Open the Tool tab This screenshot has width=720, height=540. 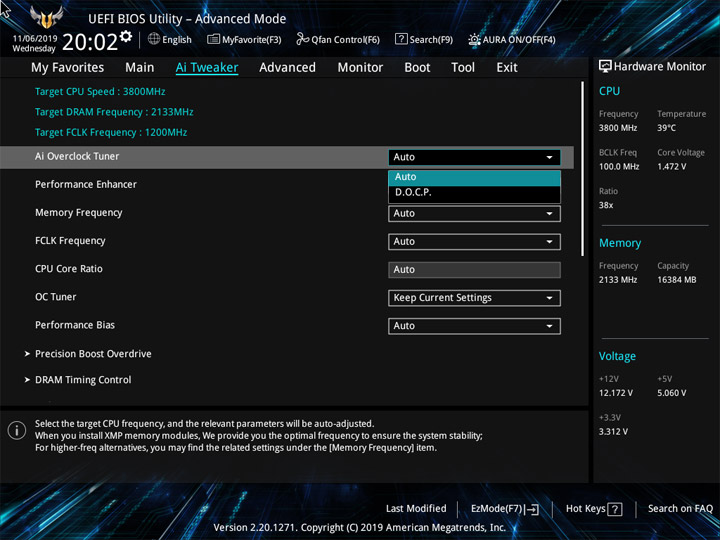(x=463, y=68)
